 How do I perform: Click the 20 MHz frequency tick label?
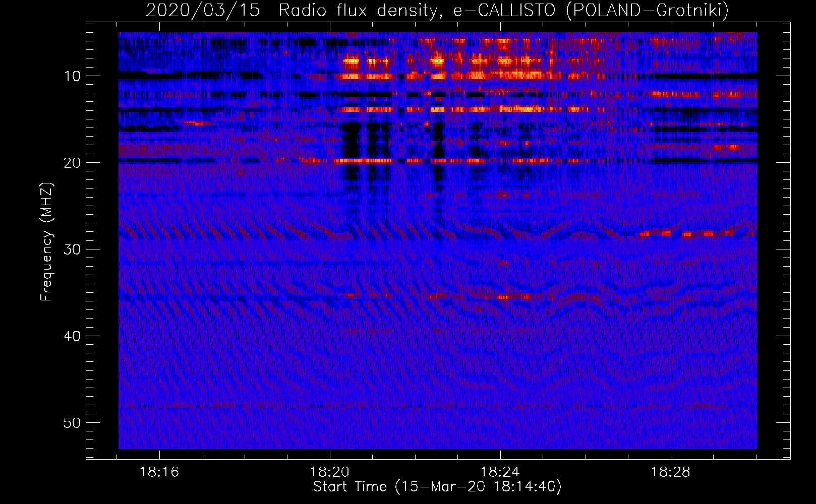(72, 163)
